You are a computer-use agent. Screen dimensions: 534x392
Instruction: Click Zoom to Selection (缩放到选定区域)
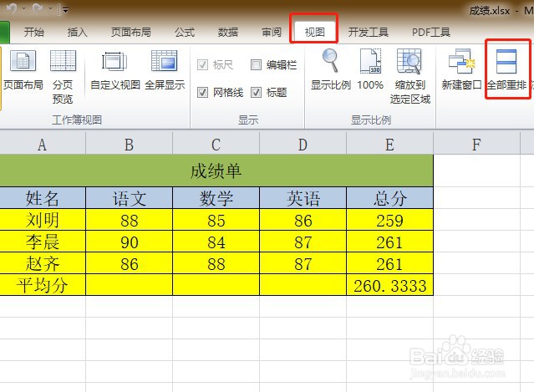click(x=410, y=77)
